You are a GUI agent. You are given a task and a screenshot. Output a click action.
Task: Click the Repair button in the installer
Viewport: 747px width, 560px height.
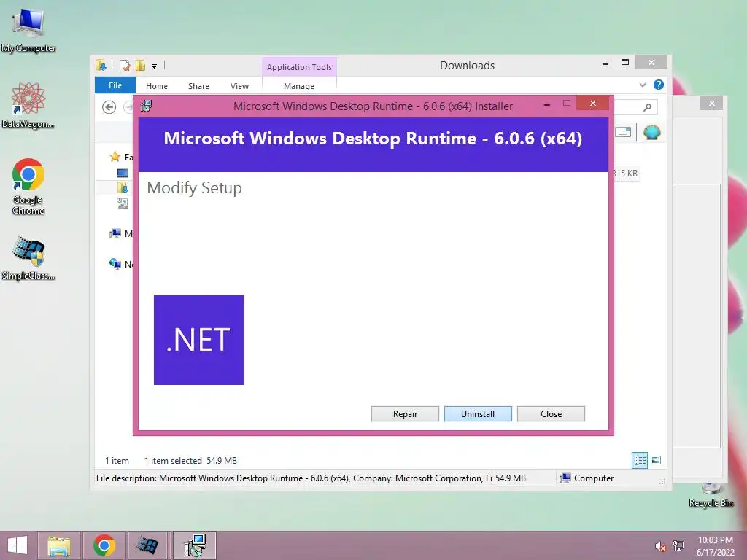pyautogui.click(x=405, y=414)
